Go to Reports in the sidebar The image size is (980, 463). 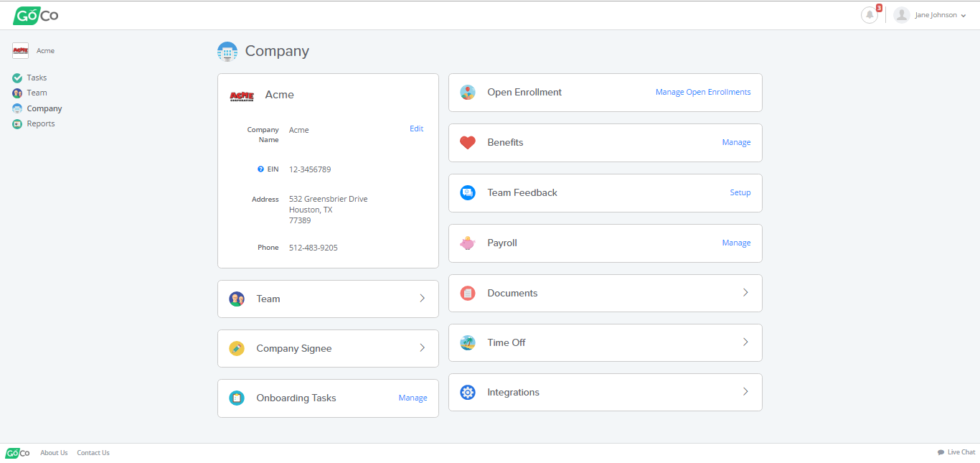click(41, 124)
